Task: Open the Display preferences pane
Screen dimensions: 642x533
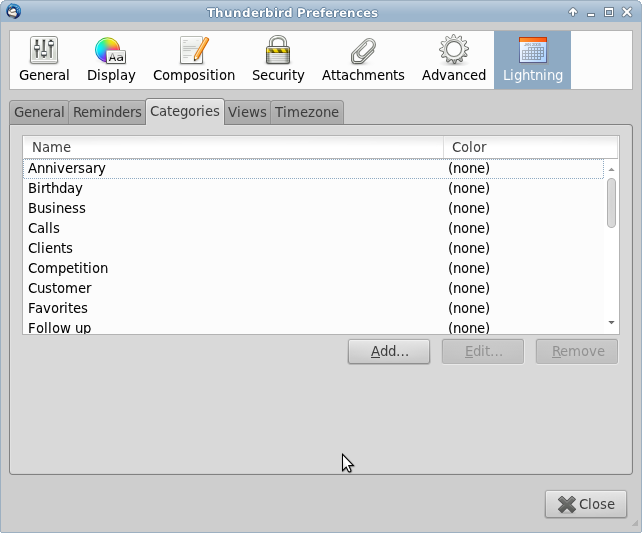Action: pos(111,60)
